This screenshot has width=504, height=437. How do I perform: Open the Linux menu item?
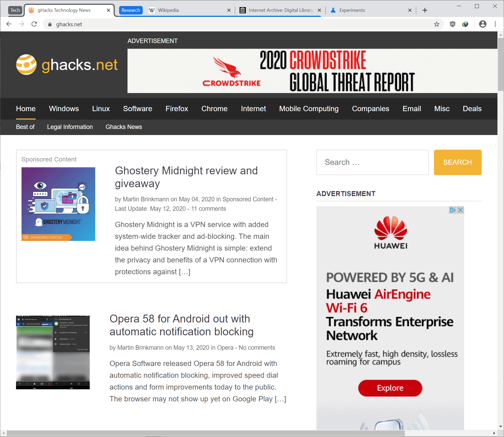tap(101, 109)
